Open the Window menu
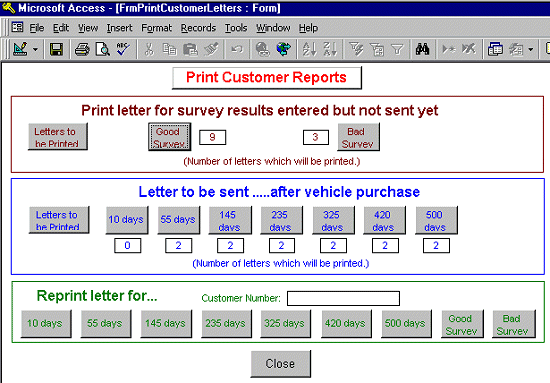The image size is (550, 383). click(273, 28)
